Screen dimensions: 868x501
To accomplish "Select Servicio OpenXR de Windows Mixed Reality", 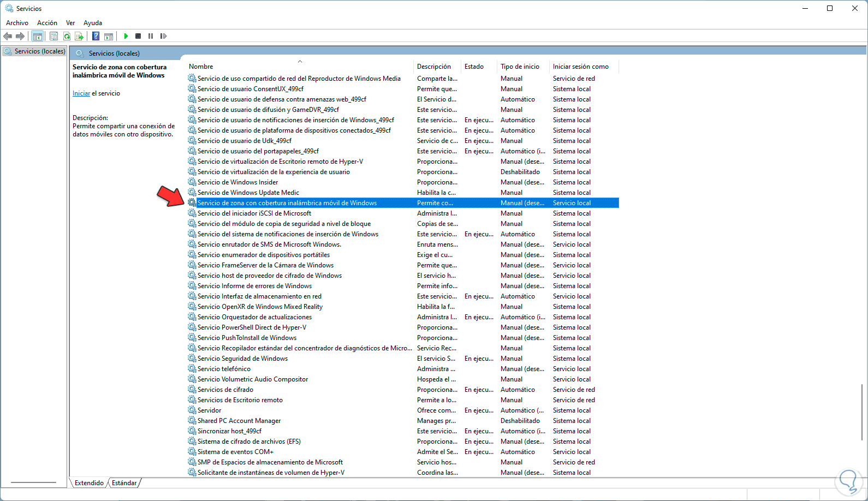I will tap(403, 307).
